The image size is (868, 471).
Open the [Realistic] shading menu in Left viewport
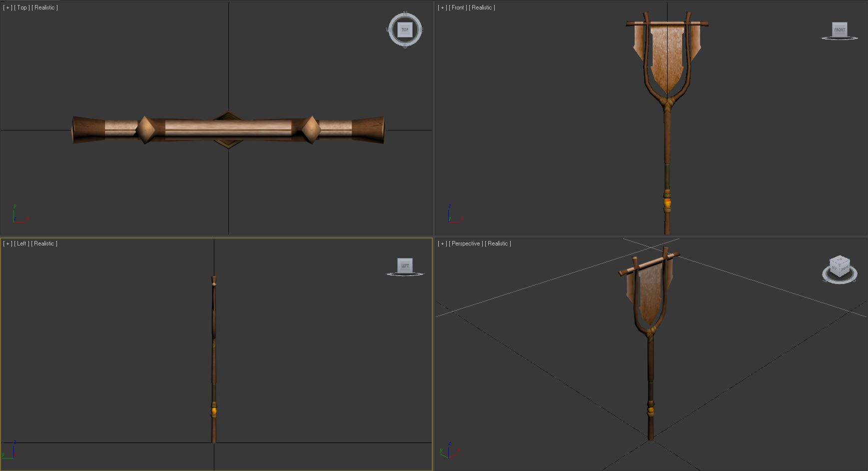[44, 243]
